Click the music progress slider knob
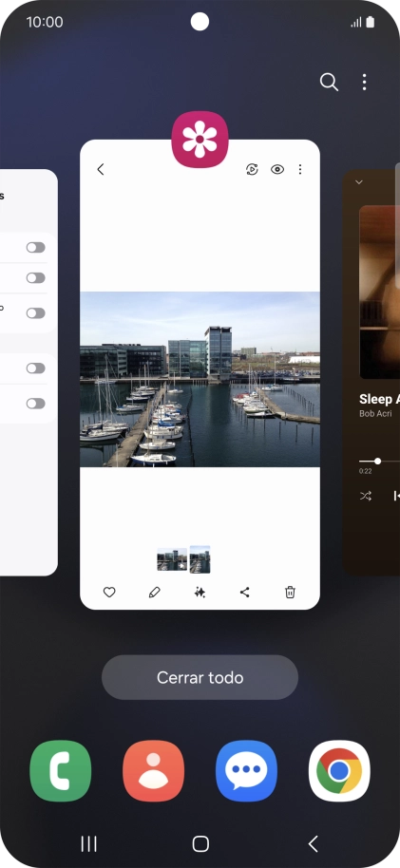Screen dimensions: 400x868 (378, 462)
